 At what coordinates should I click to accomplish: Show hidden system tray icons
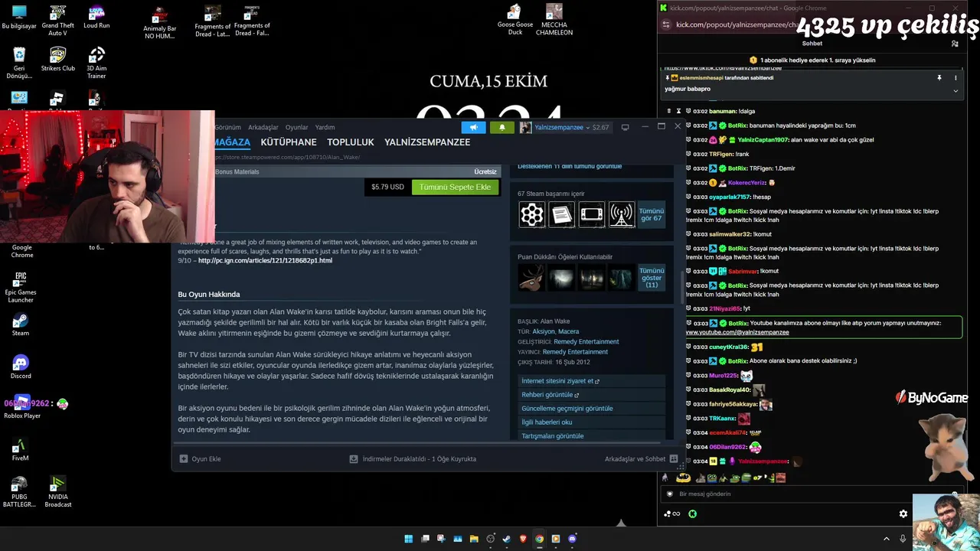[x=887, y=539]
